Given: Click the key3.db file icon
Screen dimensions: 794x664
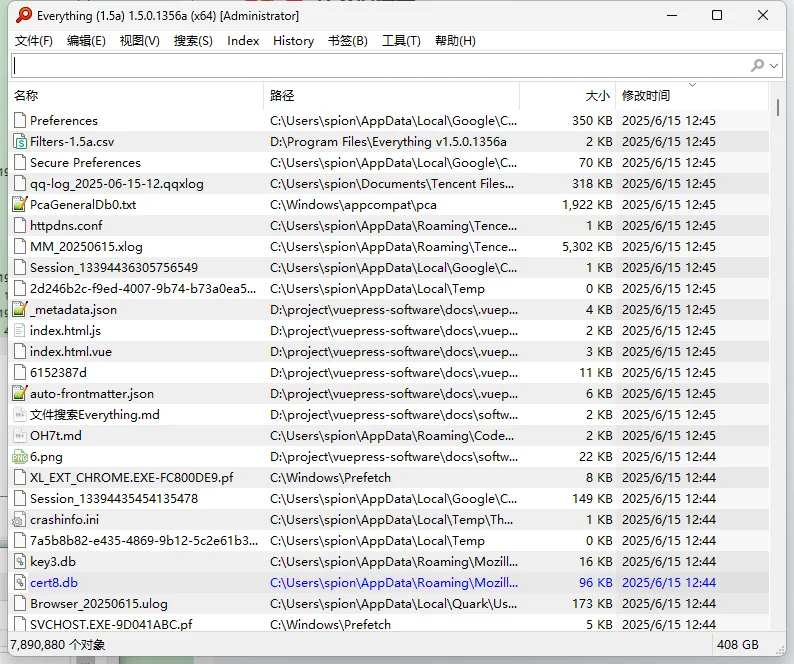Looking at the screenshot, I should point(20,562).
